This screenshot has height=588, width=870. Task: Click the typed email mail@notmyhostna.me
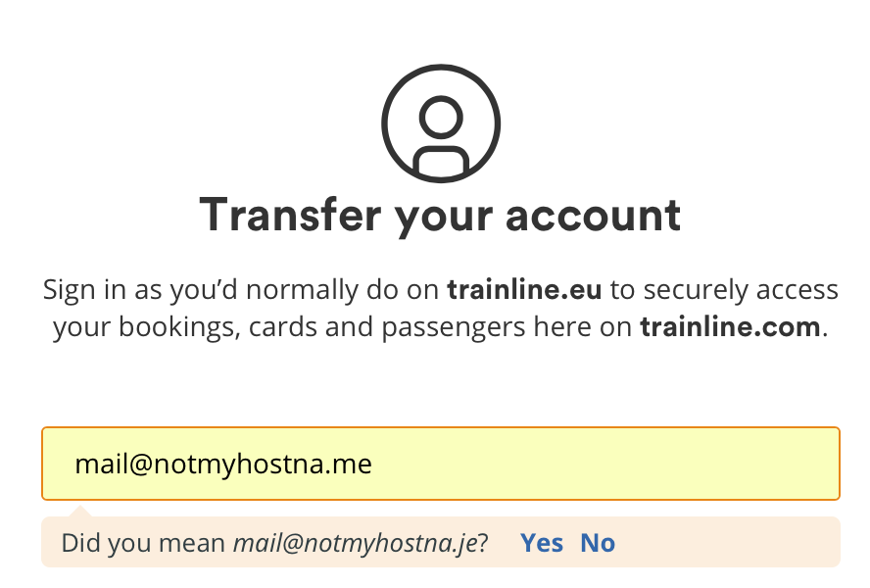point(223,464)
